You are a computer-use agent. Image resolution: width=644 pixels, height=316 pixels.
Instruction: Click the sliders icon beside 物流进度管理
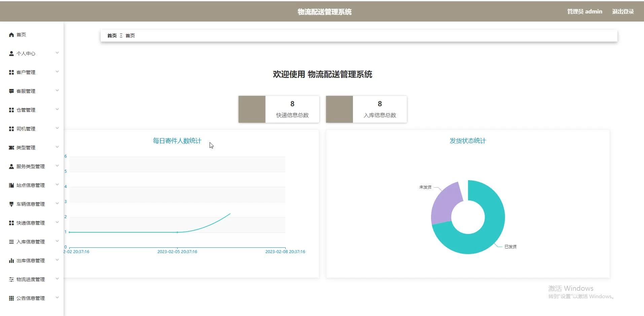[11, 279]
